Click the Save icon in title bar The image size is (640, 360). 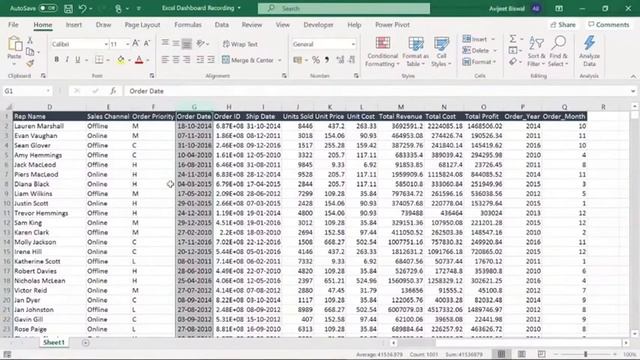click(x=68, y=8)
